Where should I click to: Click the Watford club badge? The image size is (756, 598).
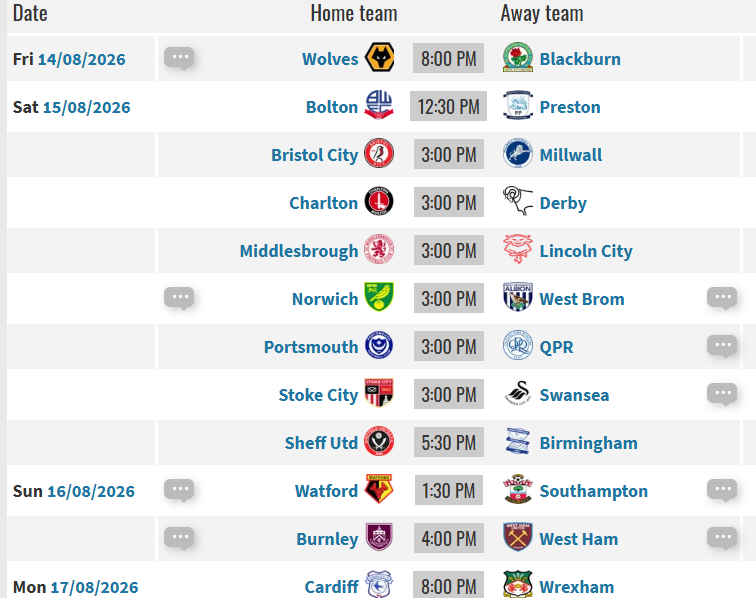point(379,489)
